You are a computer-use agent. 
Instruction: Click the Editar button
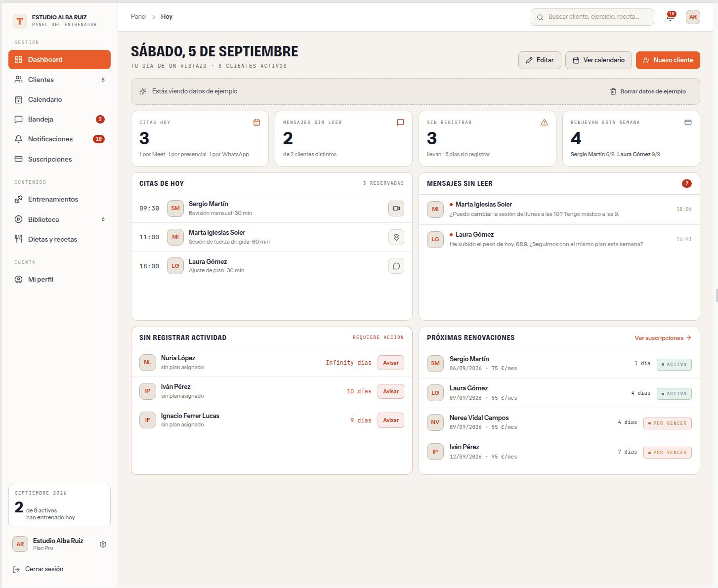tap(540, 60)
